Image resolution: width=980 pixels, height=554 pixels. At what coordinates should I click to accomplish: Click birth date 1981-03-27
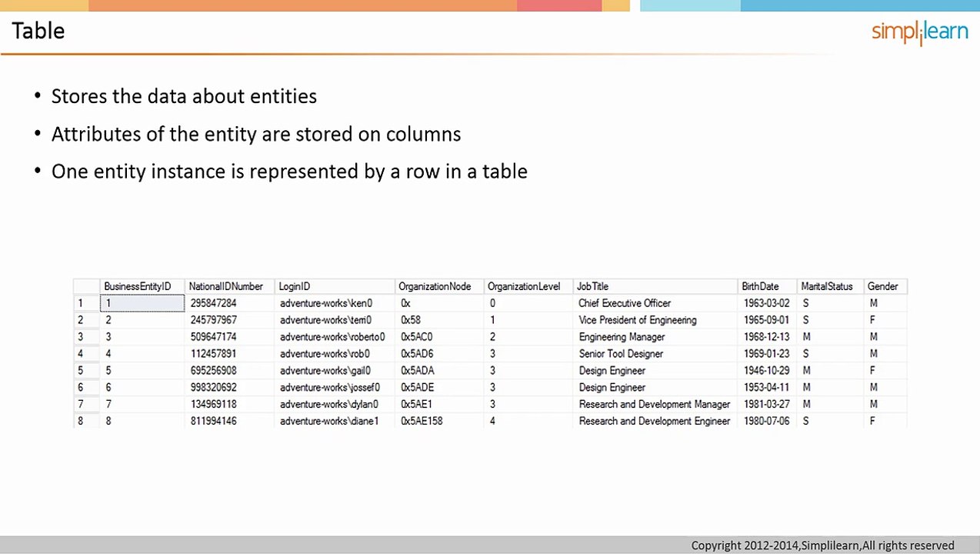click(x=766, y=404)
